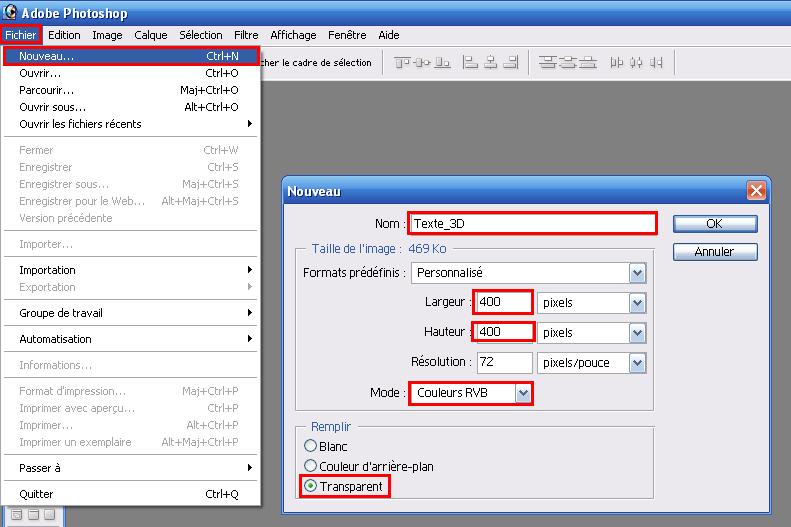Click the Hauteur value field
791x527 pixels.
coord(503,332)
